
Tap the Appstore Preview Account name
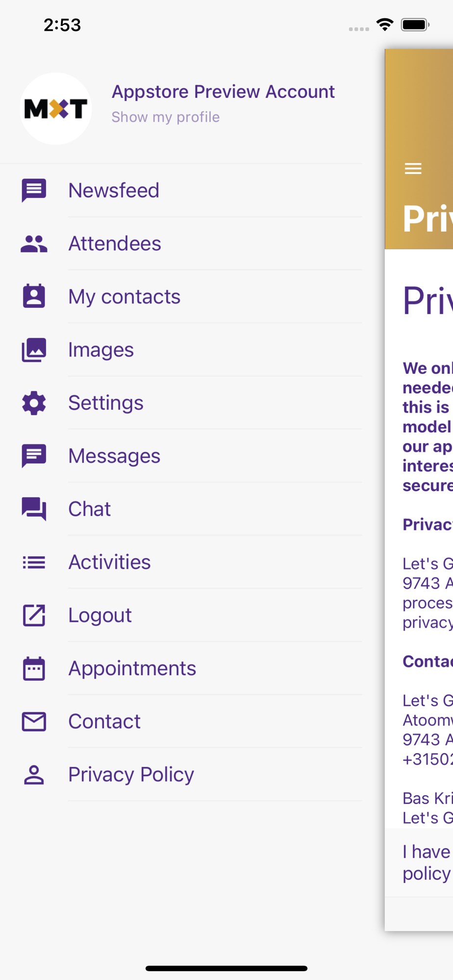[x=223, y=92]
